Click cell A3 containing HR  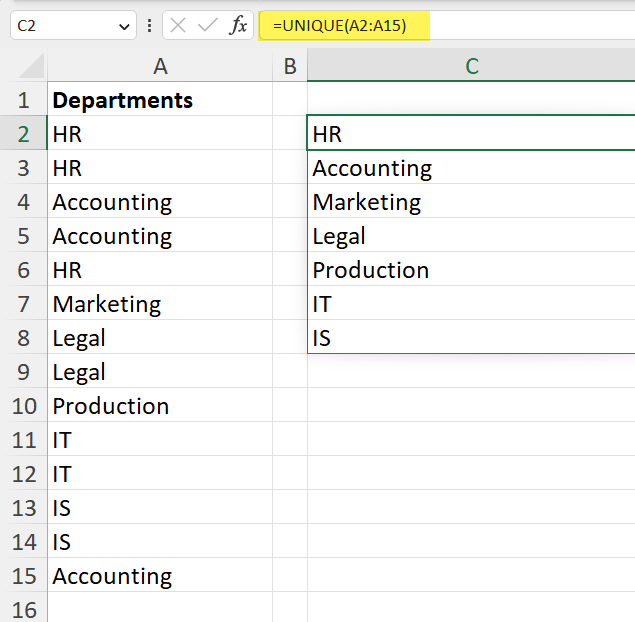(160, 168)
